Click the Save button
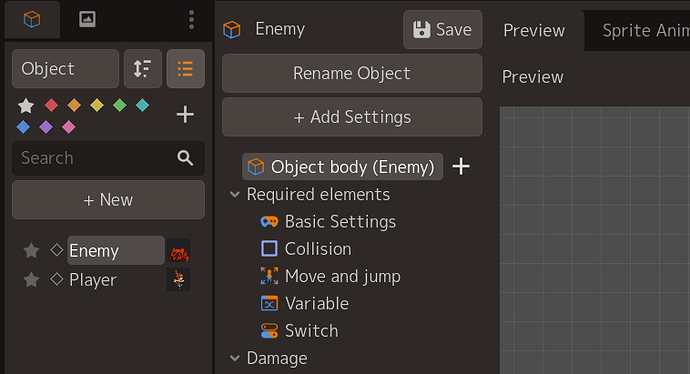This screenshot has width=690, height=374. tap(443, 29)
